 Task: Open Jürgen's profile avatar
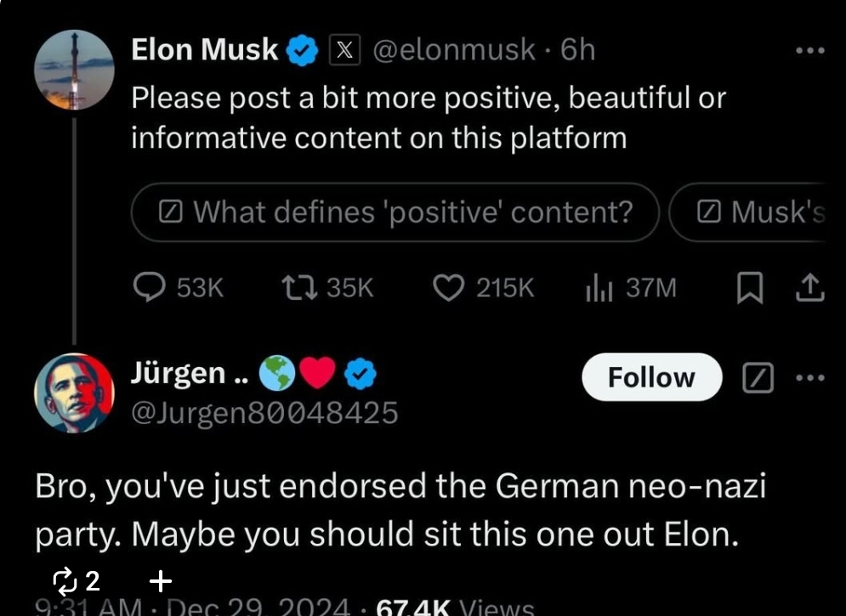[x=74, y=393]
